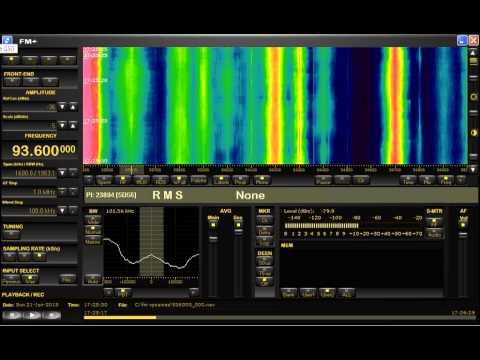480x360 pixels.
Task: Select 50us de-emphasis under DEEM
Action: (265, 262)
